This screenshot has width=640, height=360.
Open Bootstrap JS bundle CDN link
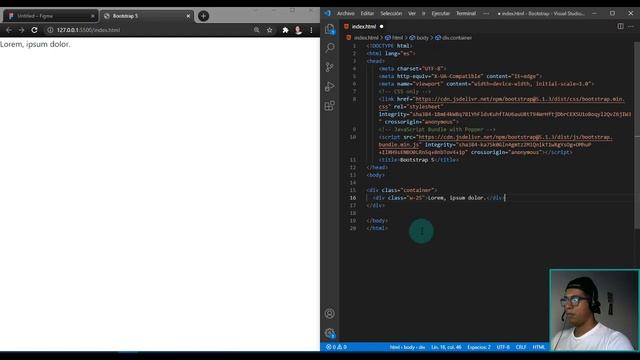click(515, 137)
